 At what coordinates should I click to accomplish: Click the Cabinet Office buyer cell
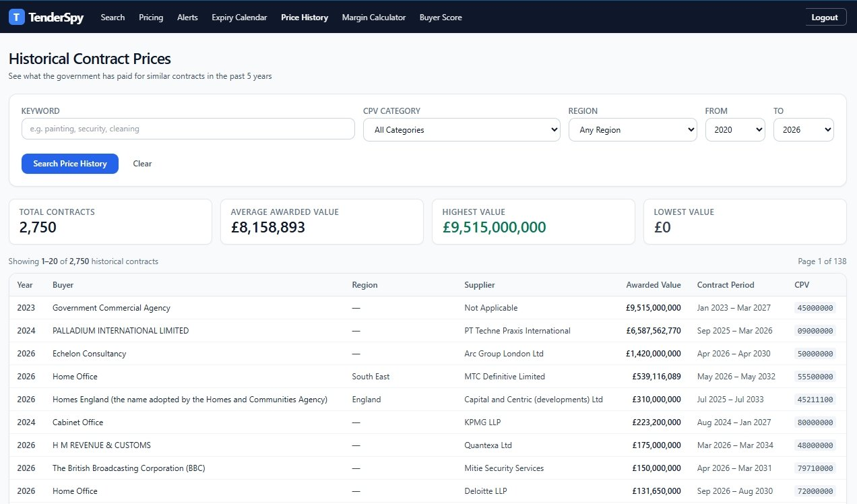coord(77,422)
